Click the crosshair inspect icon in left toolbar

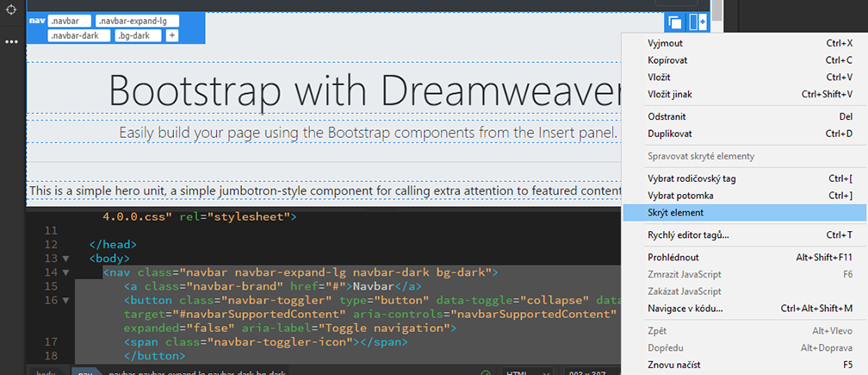point(11,10)
